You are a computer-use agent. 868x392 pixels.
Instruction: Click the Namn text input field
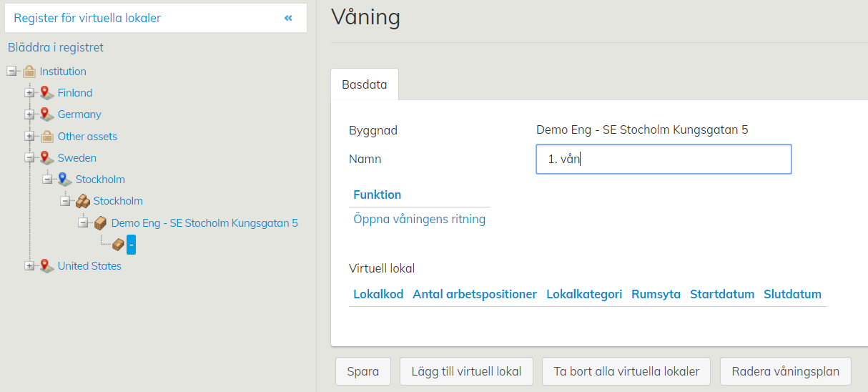(663, 160)
